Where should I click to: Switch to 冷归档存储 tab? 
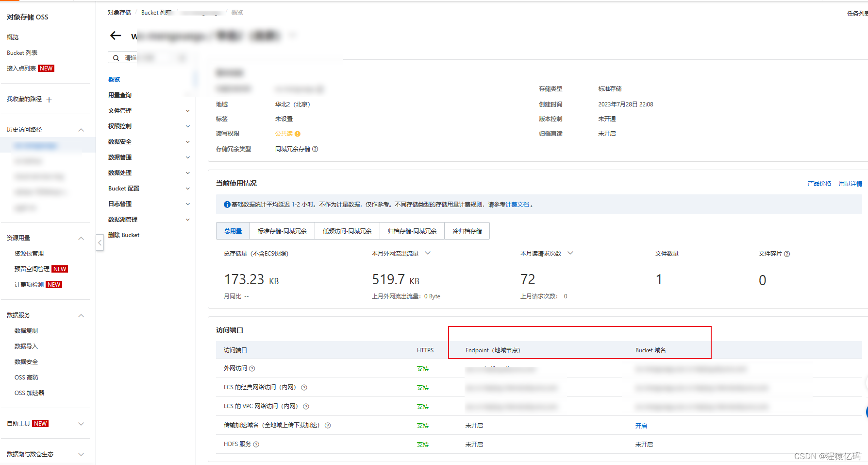tap(467, 231)
